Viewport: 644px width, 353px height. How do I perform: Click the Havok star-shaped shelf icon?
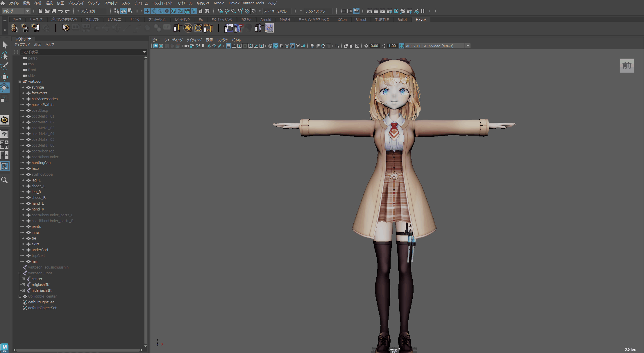coord(188,28)
